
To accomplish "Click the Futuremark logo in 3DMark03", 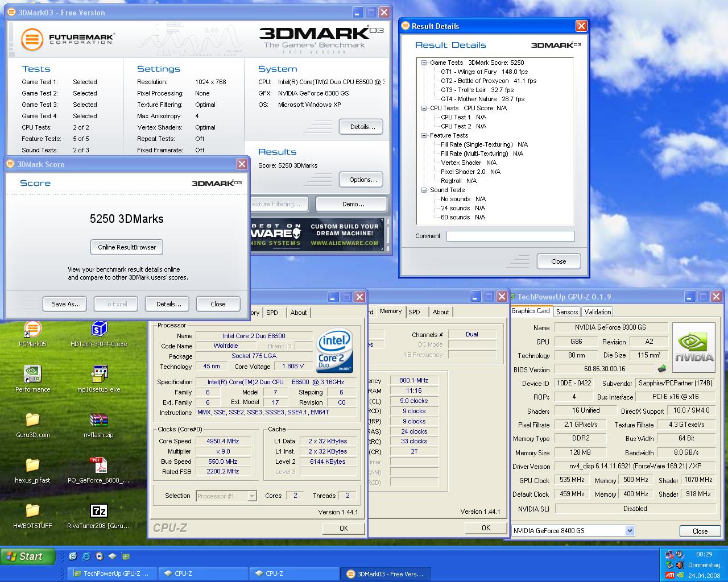I will click(x=68, y=39).
